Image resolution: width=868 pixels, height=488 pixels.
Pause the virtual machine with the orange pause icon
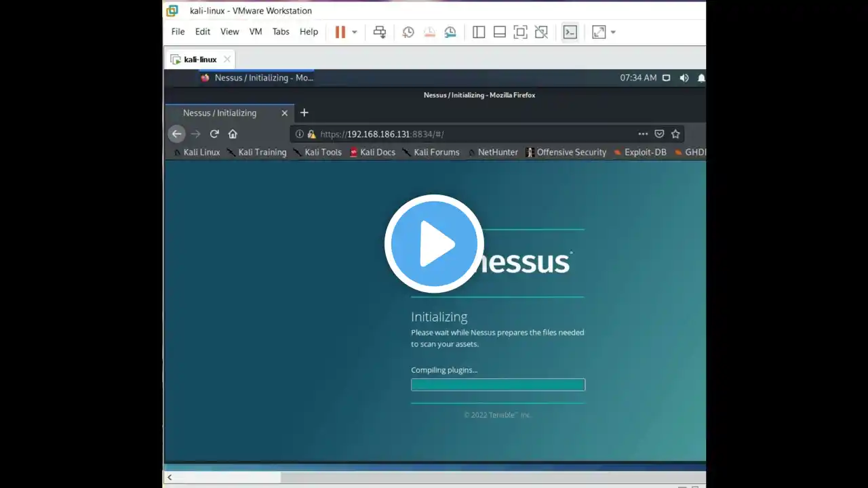coord(340,32)
